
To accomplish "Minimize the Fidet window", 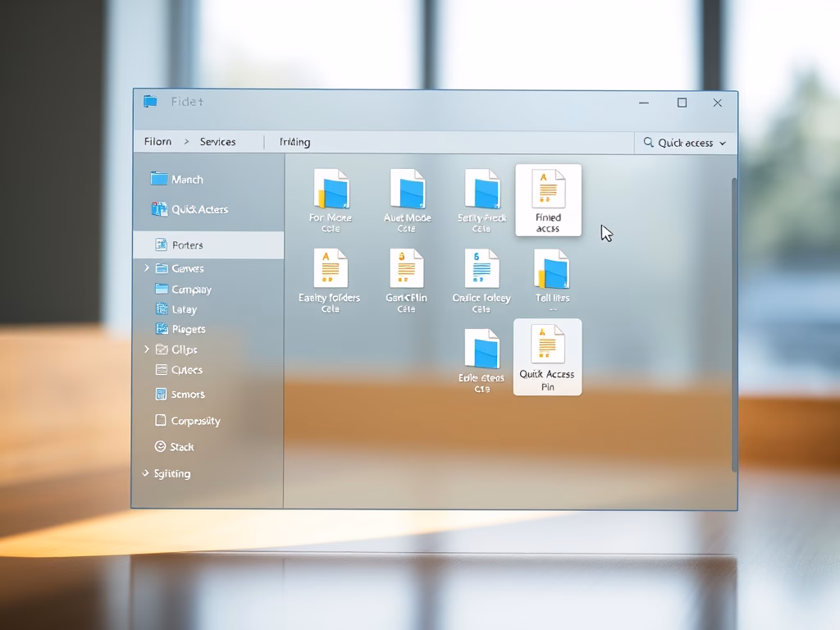I will [x=644, y=103].
